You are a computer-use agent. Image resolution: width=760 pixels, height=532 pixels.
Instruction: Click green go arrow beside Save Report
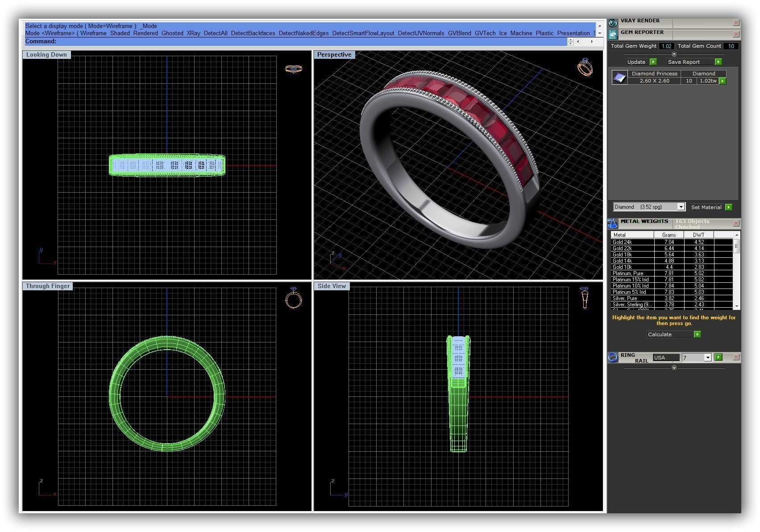point(718,62)
